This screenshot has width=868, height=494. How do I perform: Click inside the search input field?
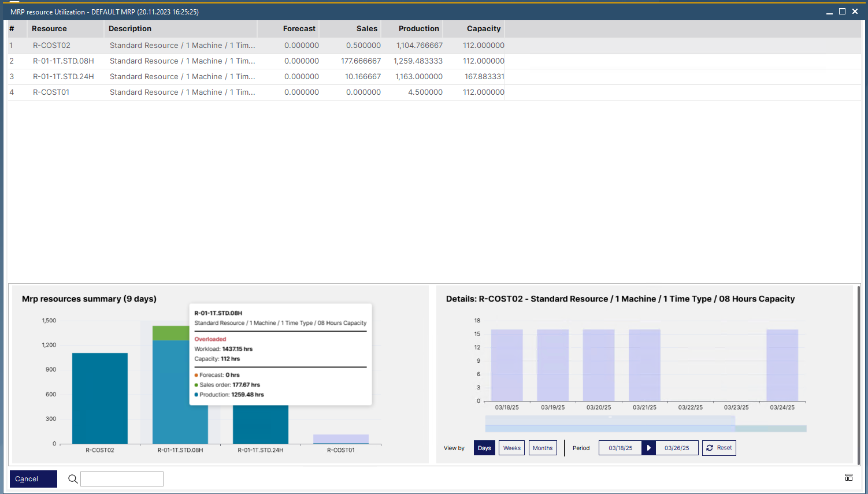pyautogui.click(x=121, y=479)
